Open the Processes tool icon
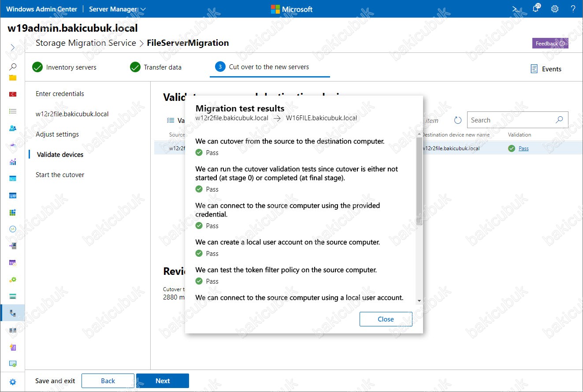The height and width of the screenshot is (392, 583). (13, 195)
